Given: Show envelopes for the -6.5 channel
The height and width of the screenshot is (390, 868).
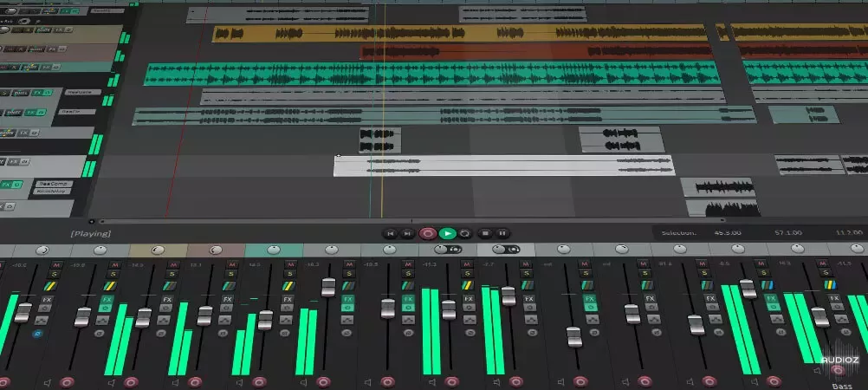Looking at the screenshot, I should point(778,319).
